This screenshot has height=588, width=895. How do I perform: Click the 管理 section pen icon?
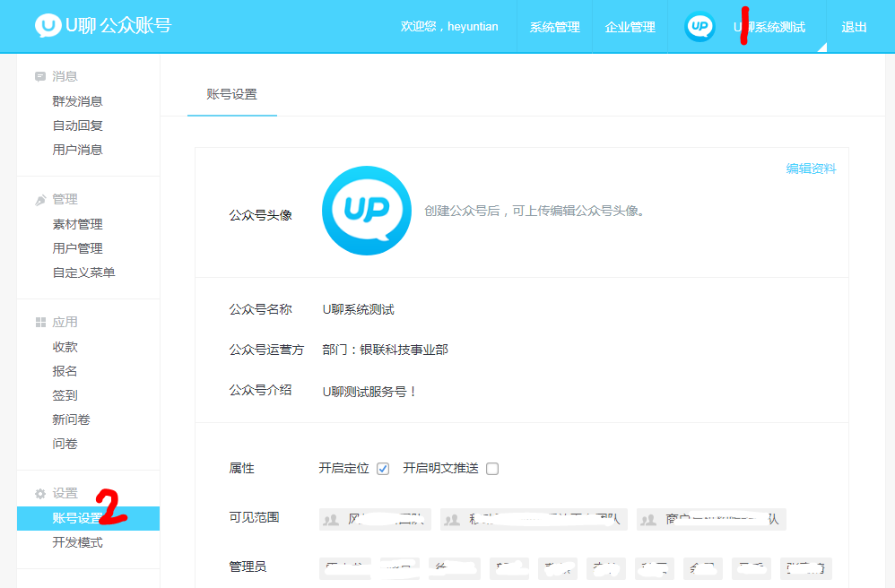pyautogui.click(x=40, y=200)
